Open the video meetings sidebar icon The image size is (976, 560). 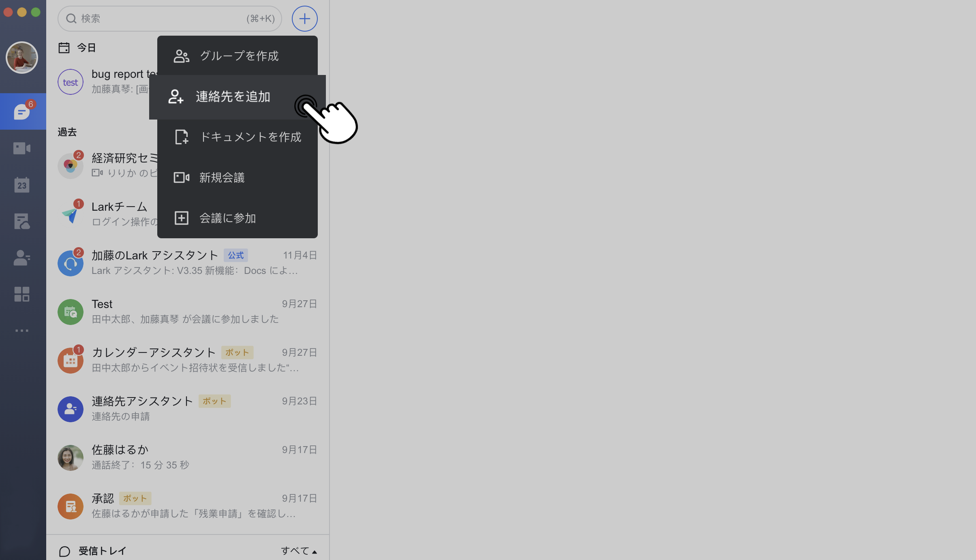(22, 148)
